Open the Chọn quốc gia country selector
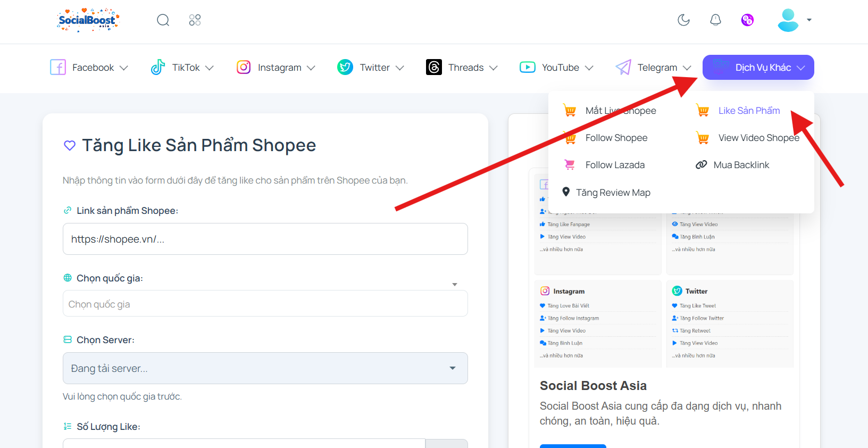 265,303
